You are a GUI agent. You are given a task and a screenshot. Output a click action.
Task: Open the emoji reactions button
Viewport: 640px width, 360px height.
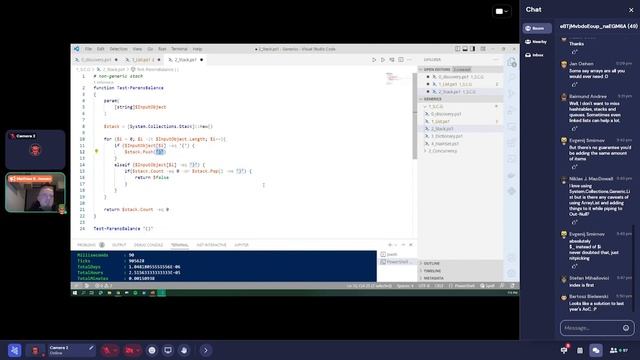(x=152, y=350)
